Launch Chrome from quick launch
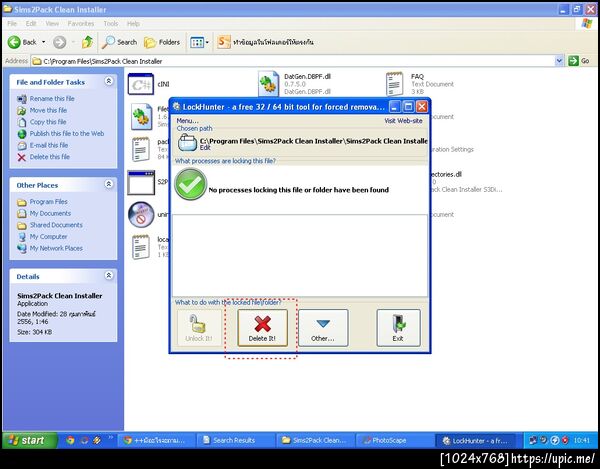This screenshot has height=469, width=600. coord(70,440)
